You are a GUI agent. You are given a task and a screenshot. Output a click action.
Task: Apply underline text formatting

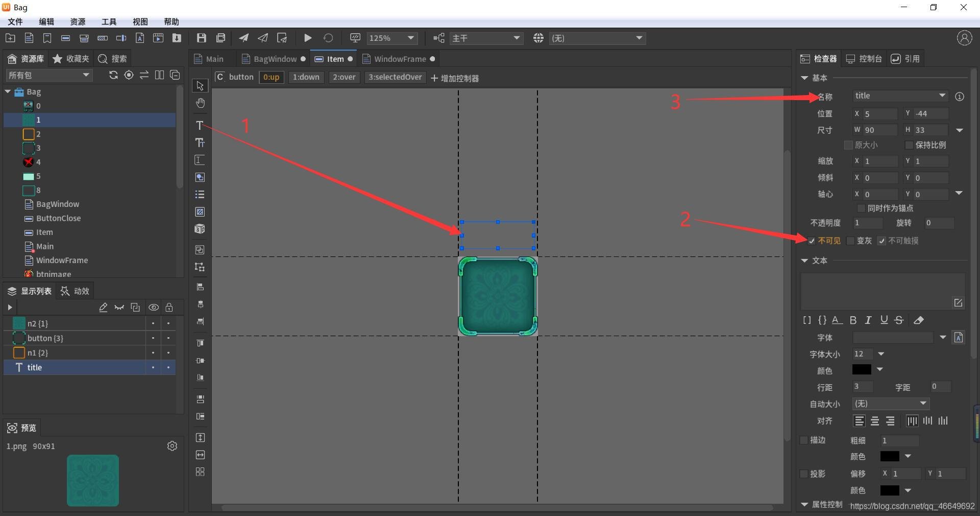pos(884,320)
